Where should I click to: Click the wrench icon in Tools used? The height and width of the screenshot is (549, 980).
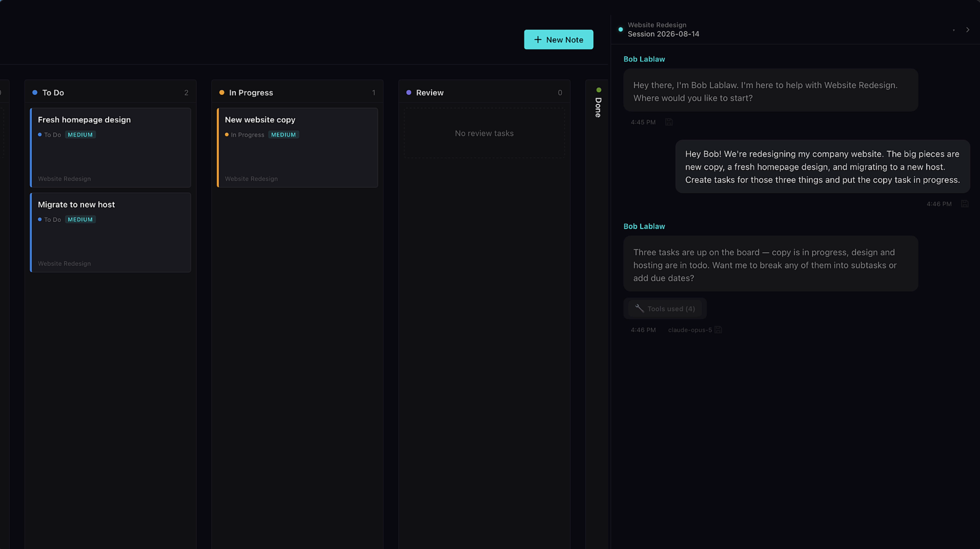point(639,308)
